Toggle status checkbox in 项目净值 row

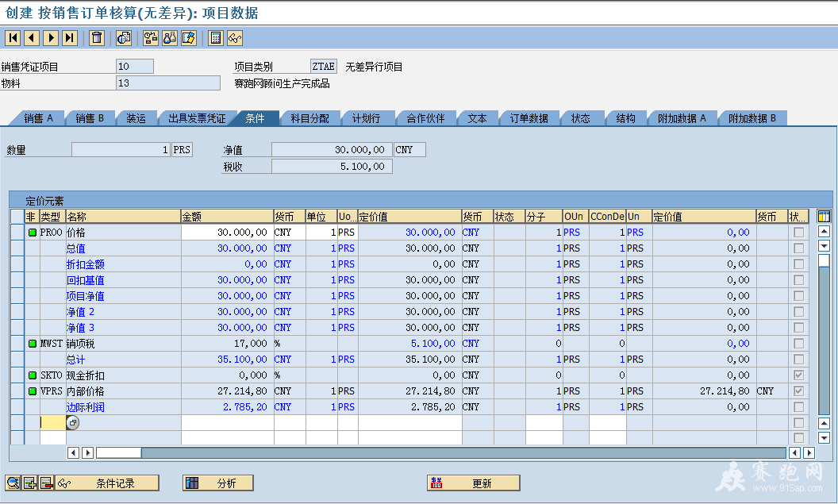[x=798, y=296]
